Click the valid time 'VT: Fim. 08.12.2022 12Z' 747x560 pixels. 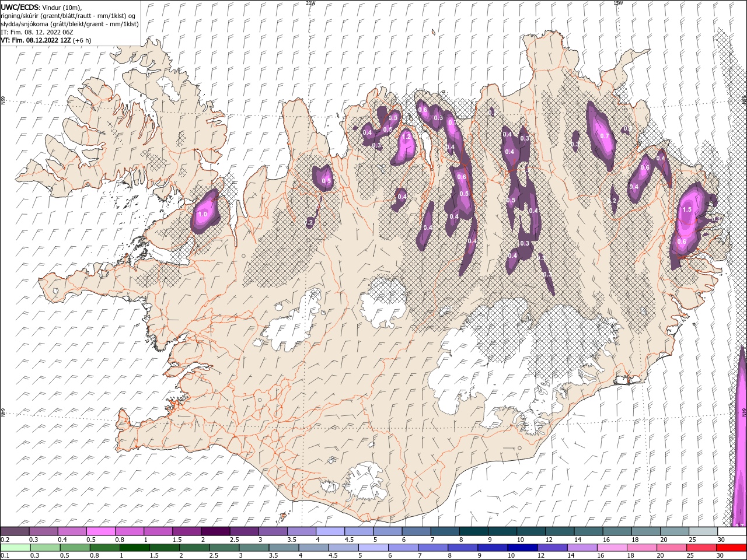pos(36,40)
